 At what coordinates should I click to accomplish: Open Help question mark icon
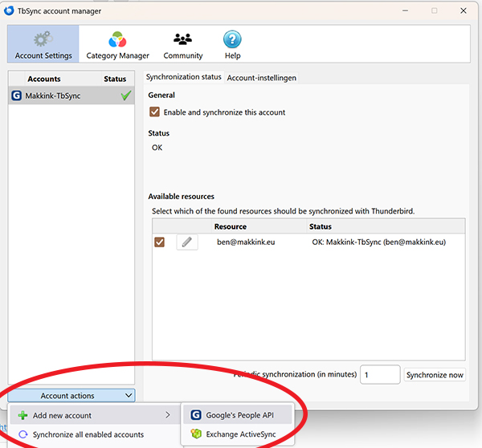[232, 39]
